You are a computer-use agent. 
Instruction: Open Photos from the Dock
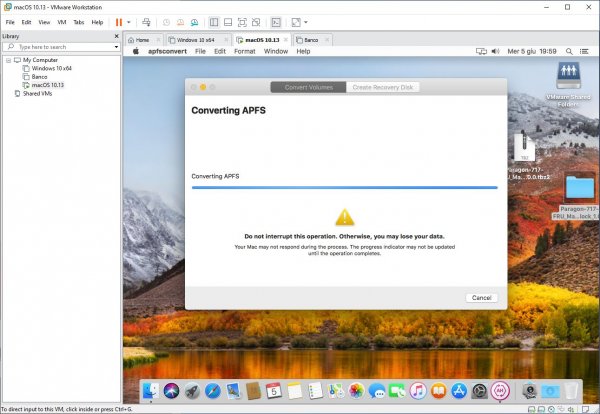(356, 391)
